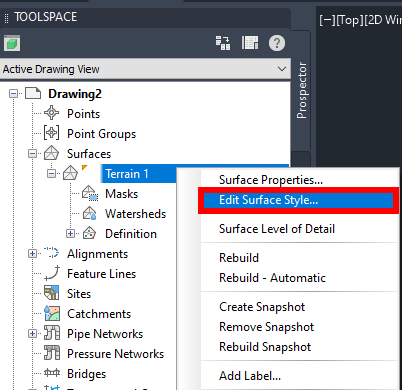
Task: Click the panorama display toggle icon
Action: pos(250,43)
